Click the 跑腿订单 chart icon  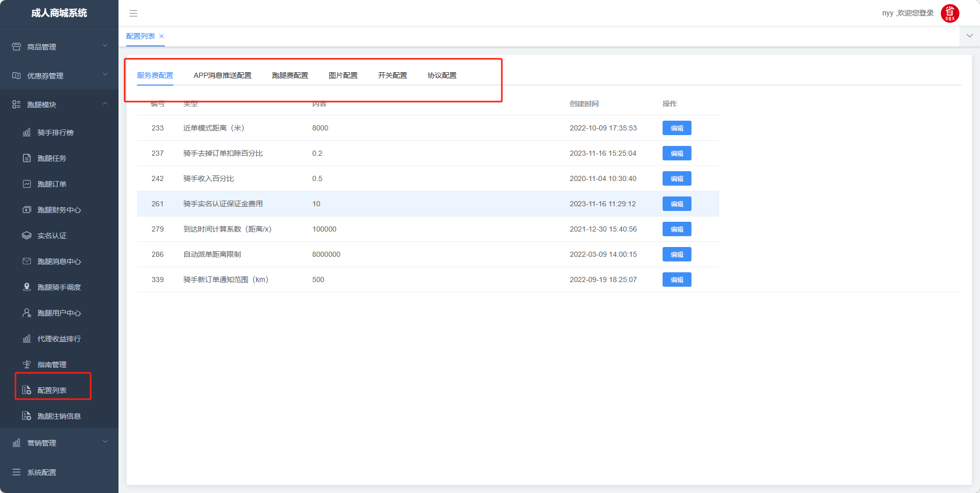[x=27, y=184]
